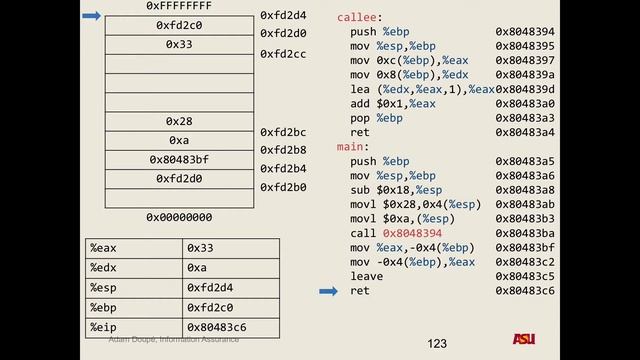Click code address 0x80483a5

tap(525, 161)
